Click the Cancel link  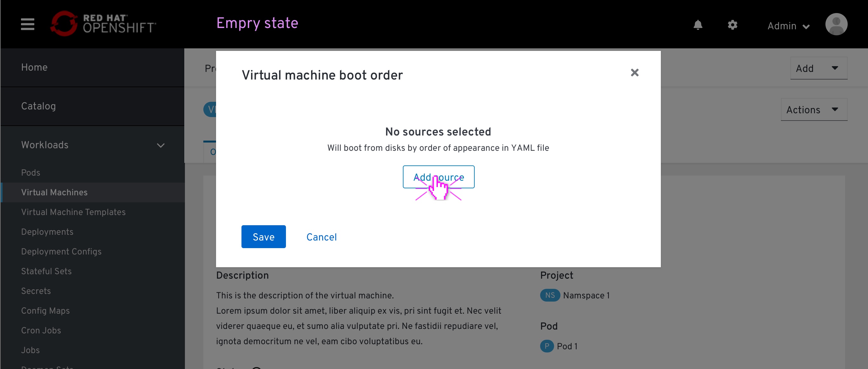322,237
